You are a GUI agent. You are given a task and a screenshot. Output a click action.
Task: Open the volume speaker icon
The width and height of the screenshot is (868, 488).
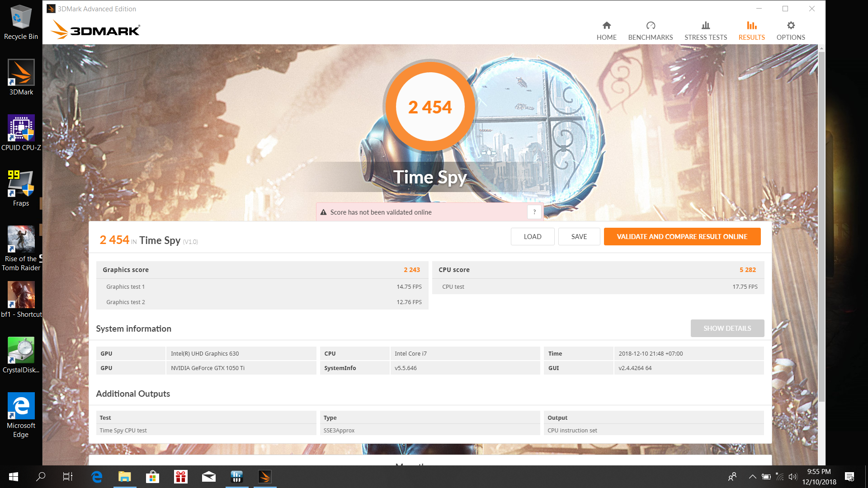[793, 477]
